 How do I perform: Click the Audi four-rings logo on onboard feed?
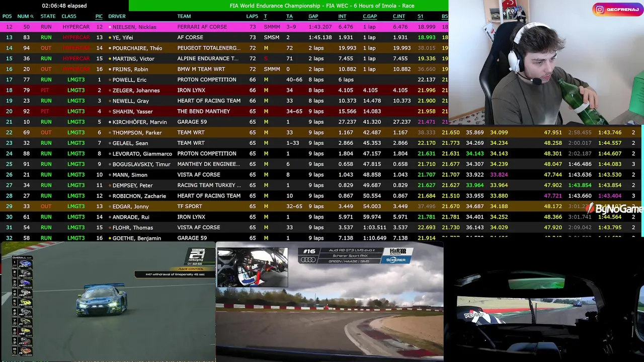(307, 259)
